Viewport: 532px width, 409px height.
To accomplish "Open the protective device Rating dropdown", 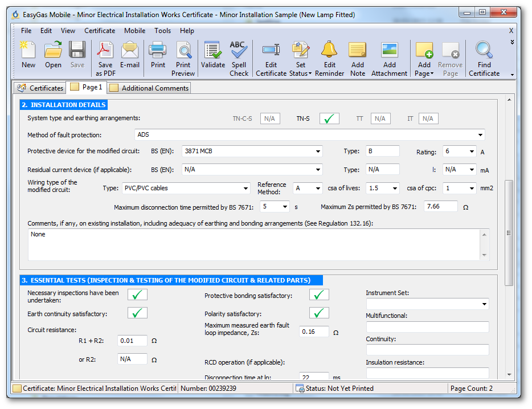I will [472, 152].
